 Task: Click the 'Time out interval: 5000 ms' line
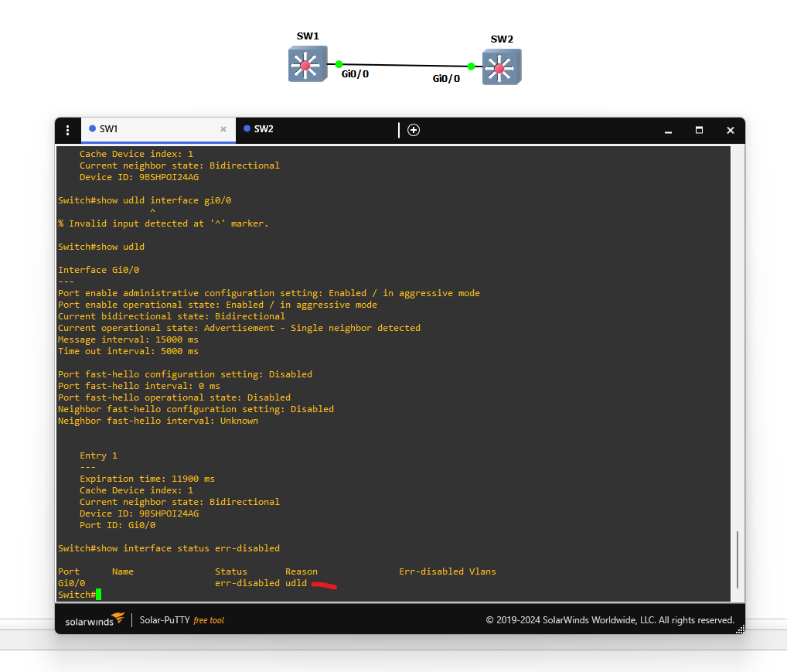click(x=128, y=351)
